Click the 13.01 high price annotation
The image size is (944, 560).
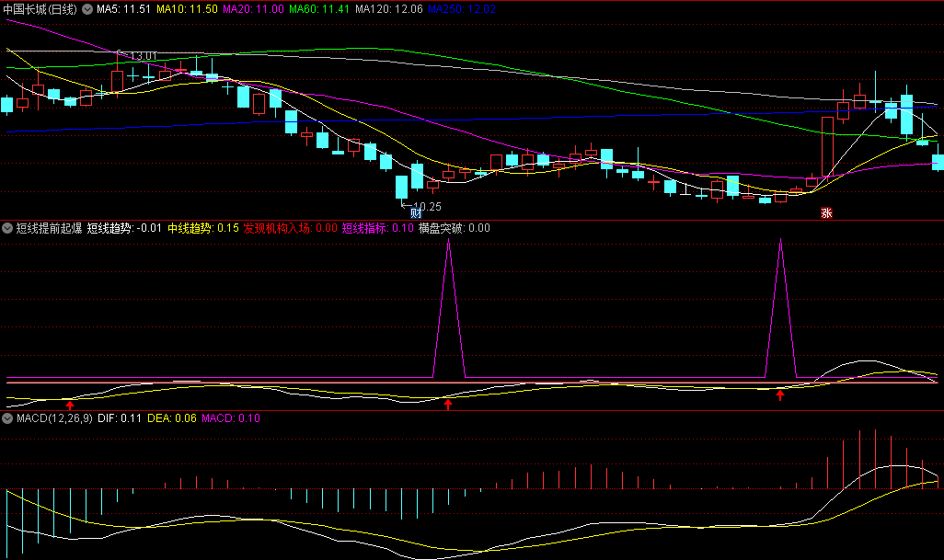(x=143, y=56)
